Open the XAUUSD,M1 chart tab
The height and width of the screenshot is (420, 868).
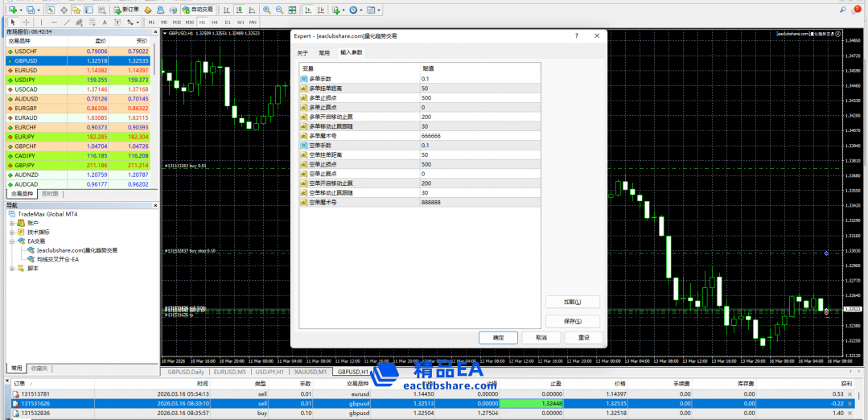click(310, 373)
